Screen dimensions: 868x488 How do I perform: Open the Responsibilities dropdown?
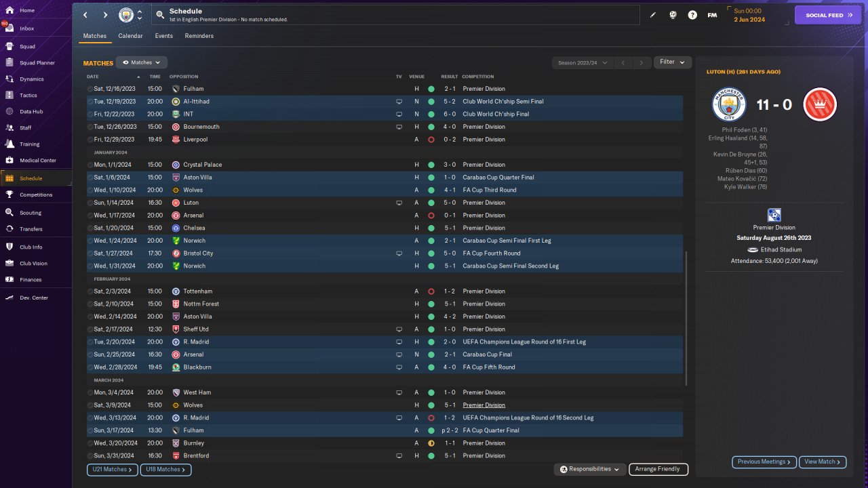(589, 469)
